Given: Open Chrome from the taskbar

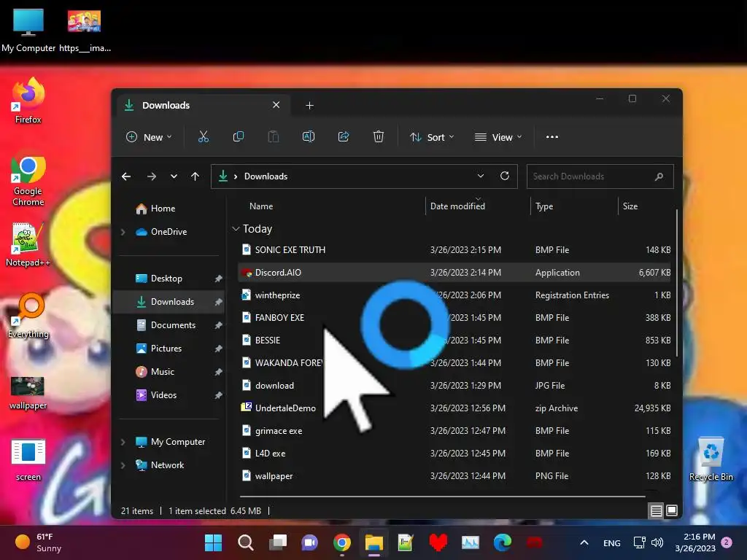Looking at the screenshot, I should tap(341, 542).
